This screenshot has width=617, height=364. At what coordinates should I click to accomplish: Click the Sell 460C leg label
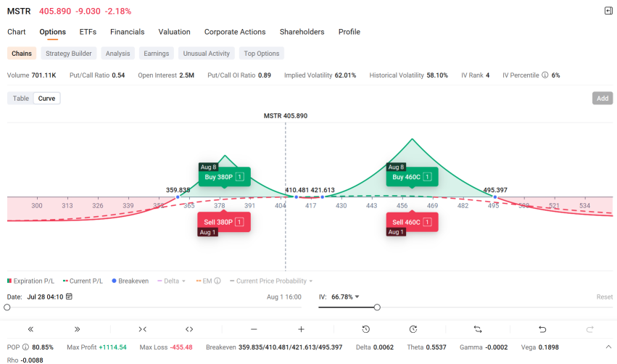[406, 222]
